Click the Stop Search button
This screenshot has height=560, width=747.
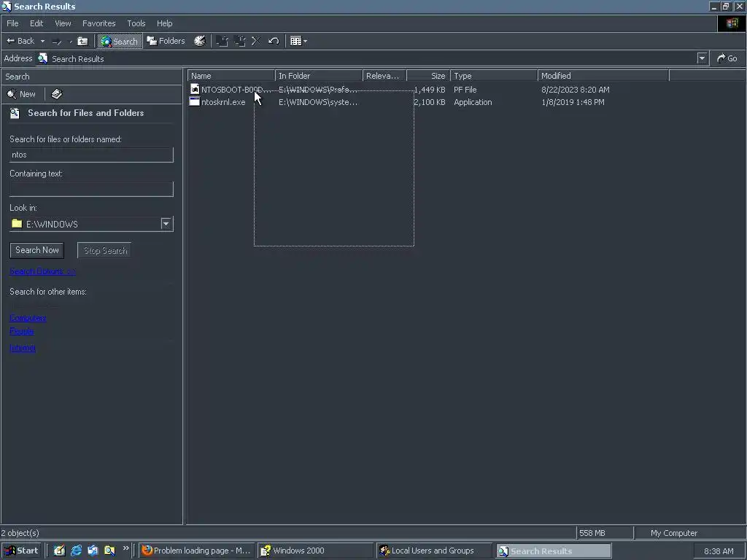coord(105,251)
